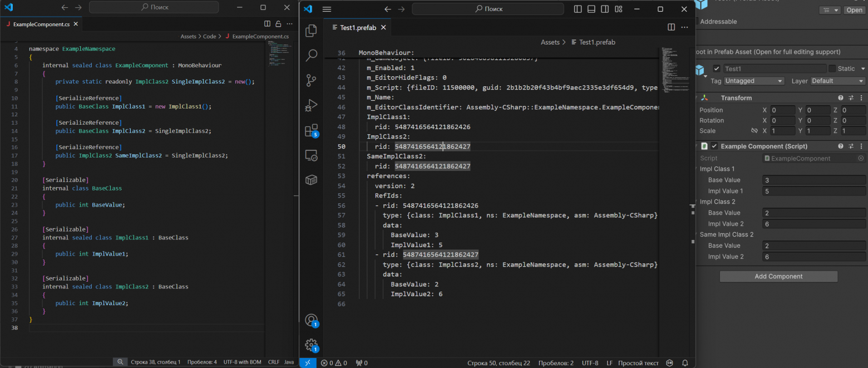Open the hamburger application menu in VS Code
Screen dimensions: 868x368
coord(327,9)
